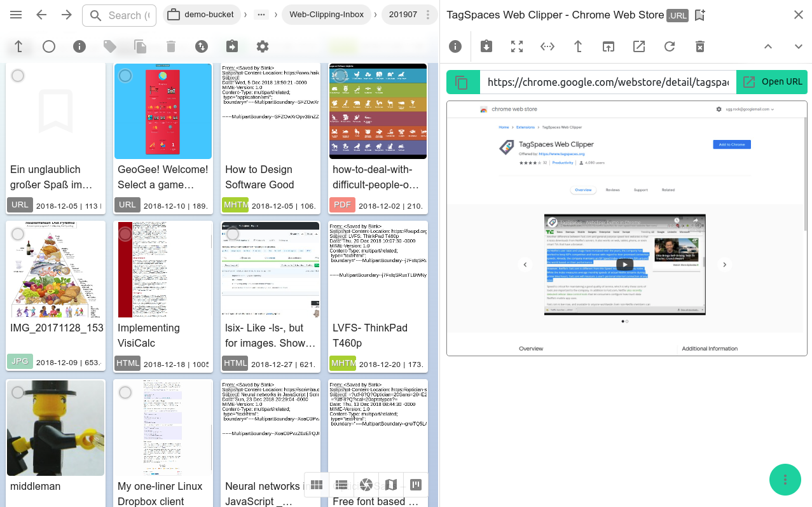Image resolution: width=812 pixels, height=507 pixels.
Task: Add tag with bookmark-plus icon
Action: [700, 15]
